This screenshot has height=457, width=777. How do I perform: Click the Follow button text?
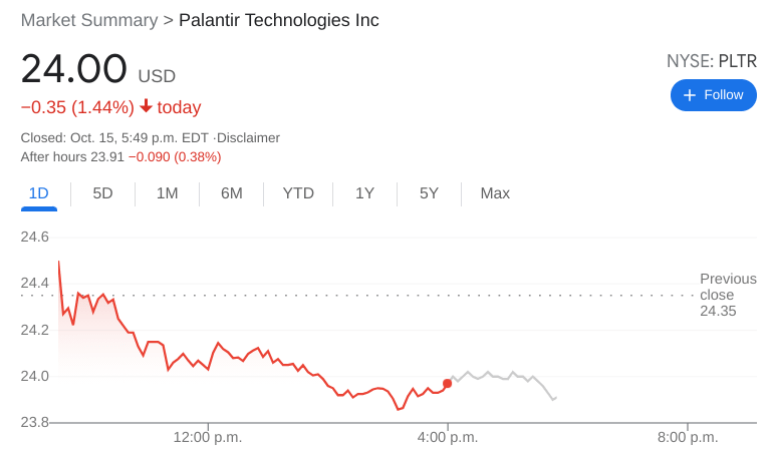(x=723, y=95)
